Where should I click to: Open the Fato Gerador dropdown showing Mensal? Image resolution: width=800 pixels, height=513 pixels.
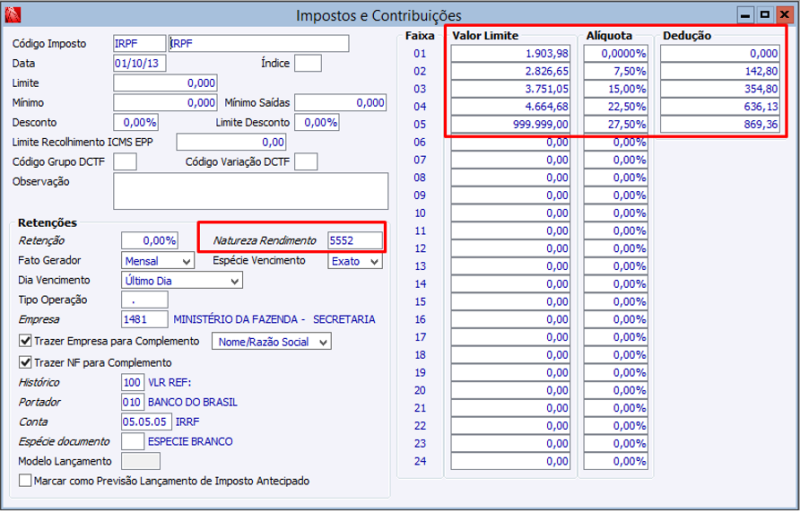click(158, 261)
